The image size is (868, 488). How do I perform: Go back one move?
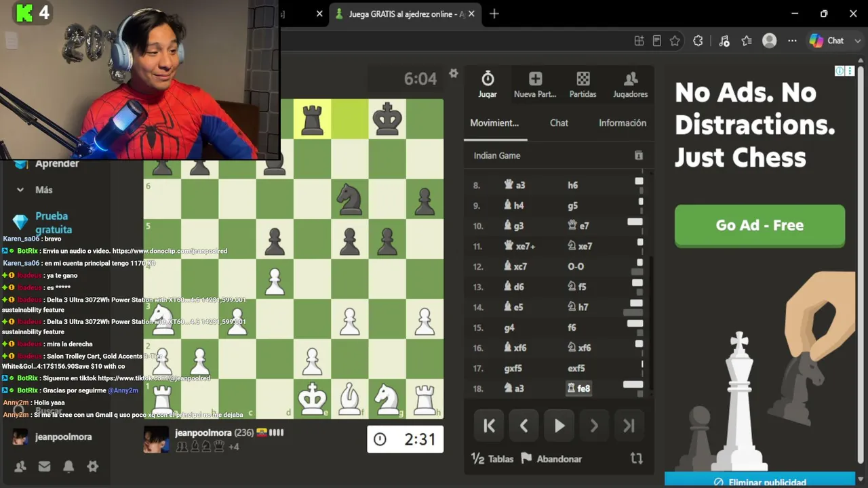[524, 426]
